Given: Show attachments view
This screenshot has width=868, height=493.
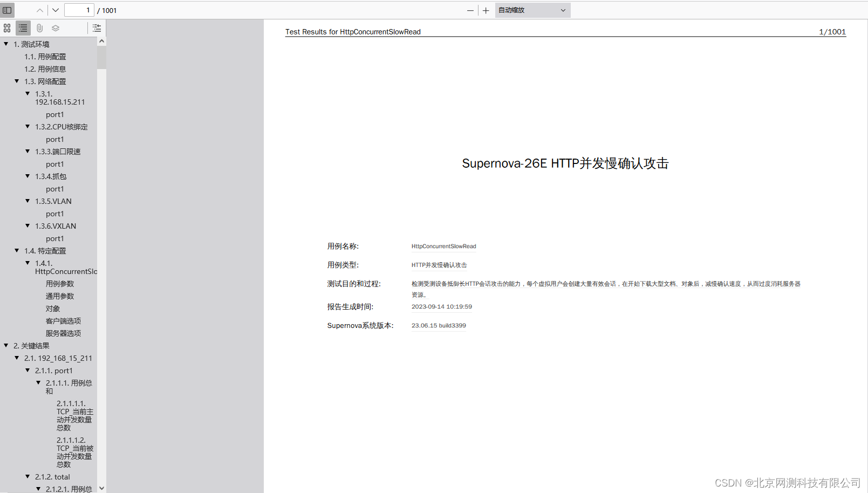Looking at the screenshot, I should point(39,28).
